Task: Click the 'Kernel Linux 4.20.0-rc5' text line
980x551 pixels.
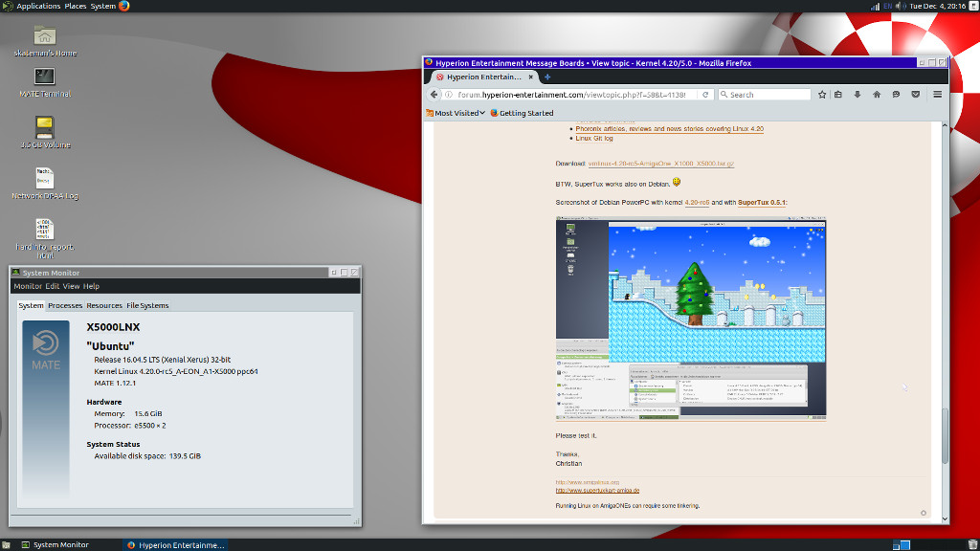Action: coord(176,371)
